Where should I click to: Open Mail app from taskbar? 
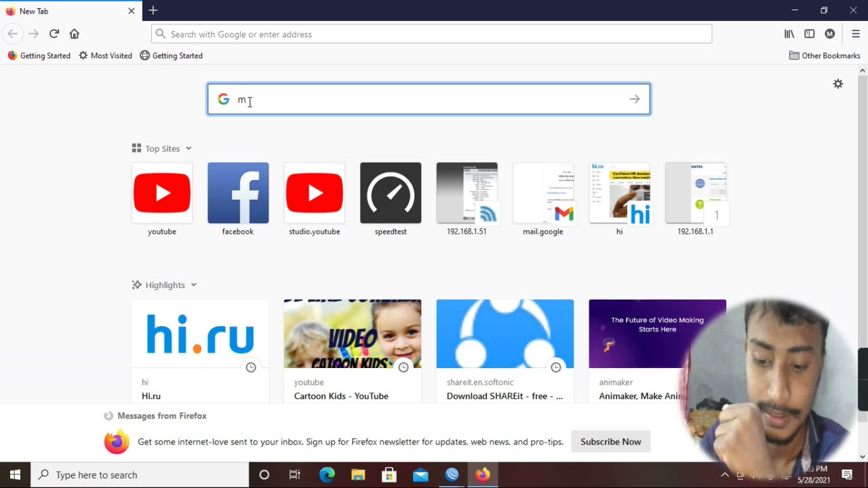pyautogui.click(x=420, y=474)
